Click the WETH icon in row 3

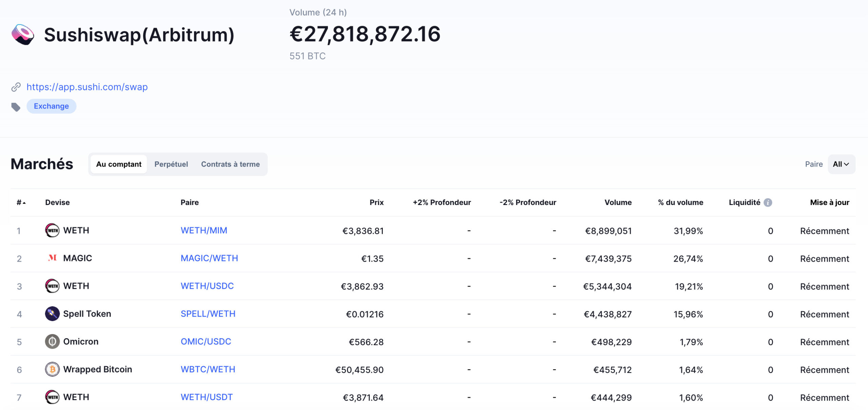(52, 286)
